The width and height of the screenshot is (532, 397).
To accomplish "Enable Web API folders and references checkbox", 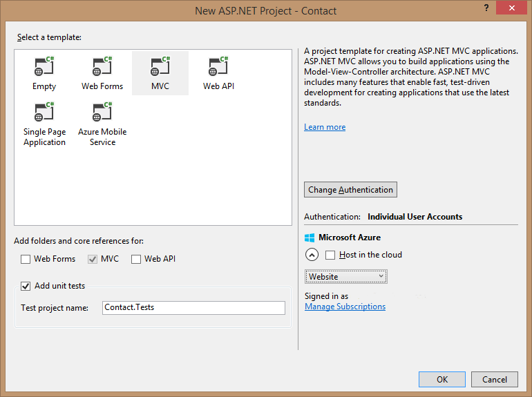I will [136, 259].
